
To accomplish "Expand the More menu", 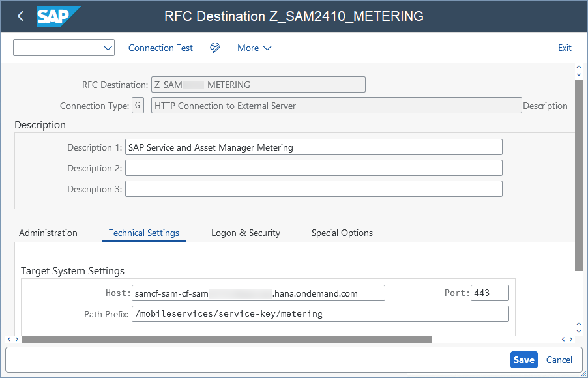I will click(x=254, y=48).
